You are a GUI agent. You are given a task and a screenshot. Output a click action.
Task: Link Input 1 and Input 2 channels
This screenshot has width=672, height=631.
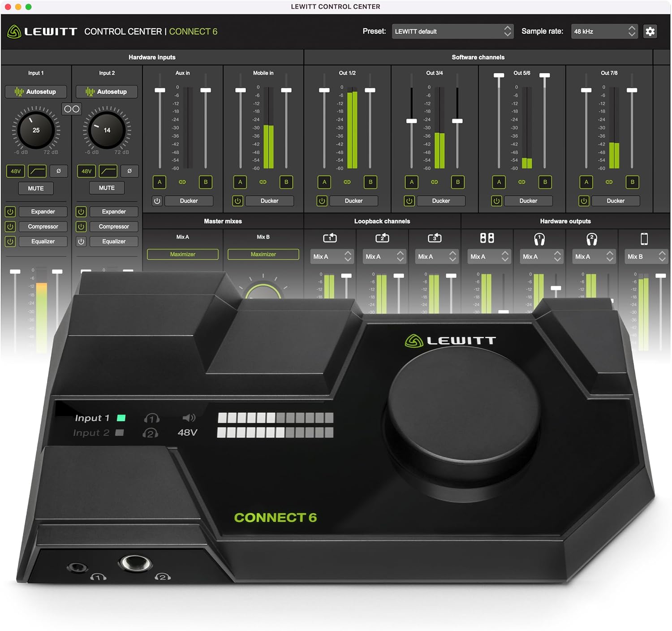coord(72,109)
